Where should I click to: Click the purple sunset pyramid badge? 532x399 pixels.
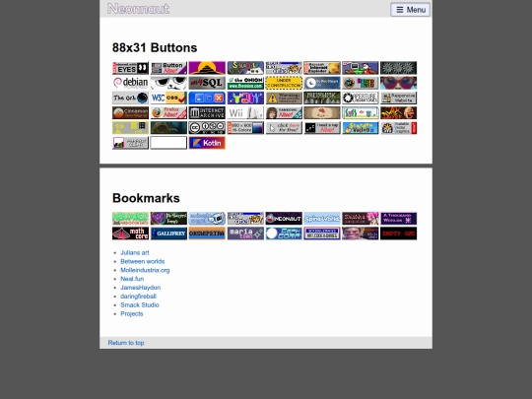tap(207, 68)
